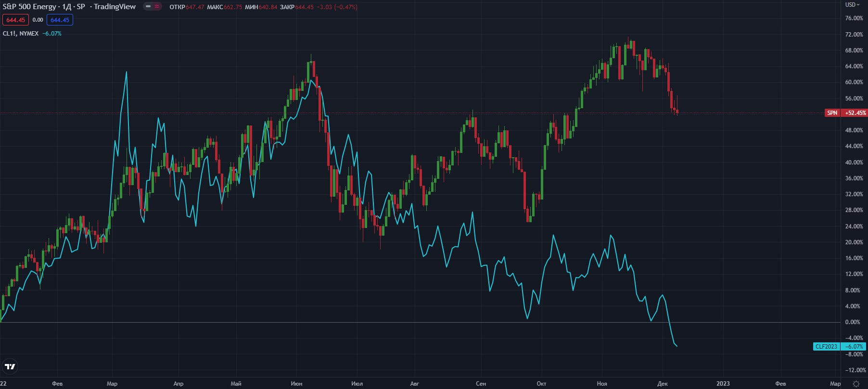This screenshot has width=868, height=389.
Task: Click the CLF2023 price scale label
Action: tap(826, 347)
